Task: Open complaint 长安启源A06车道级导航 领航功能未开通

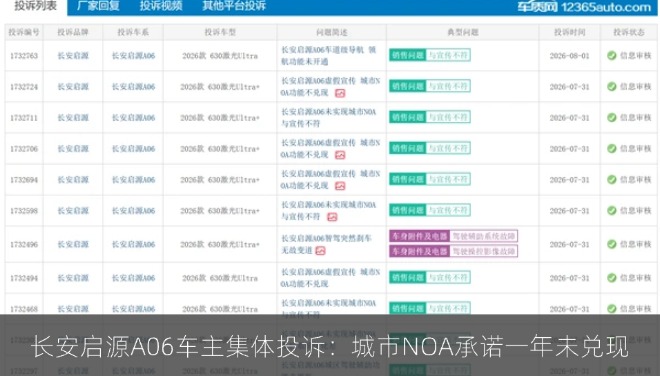Action: coord(329,56)
